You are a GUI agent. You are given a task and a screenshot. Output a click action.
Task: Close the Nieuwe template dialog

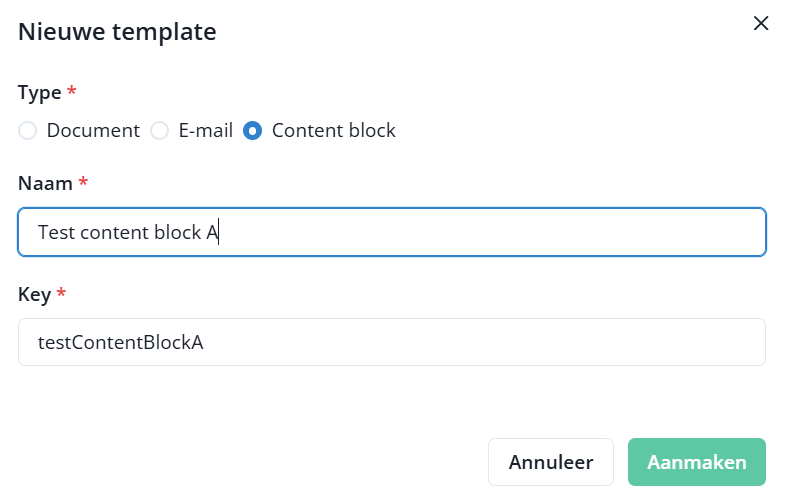tap(761, 24)
